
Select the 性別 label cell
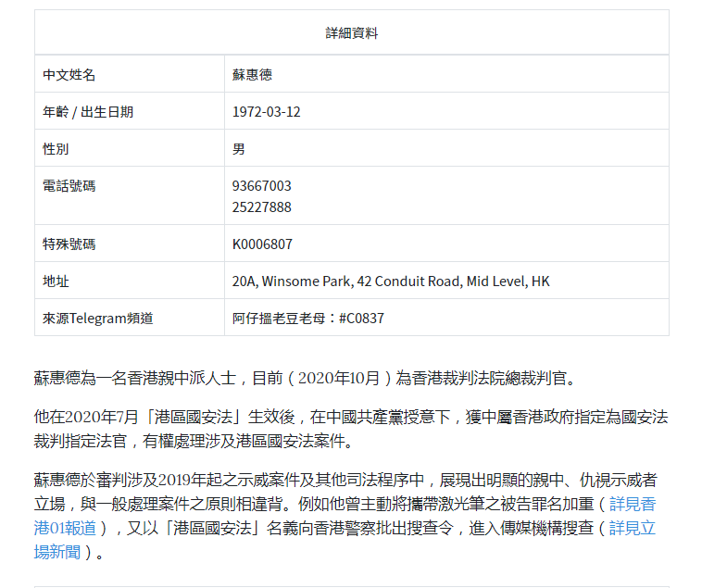130,148
